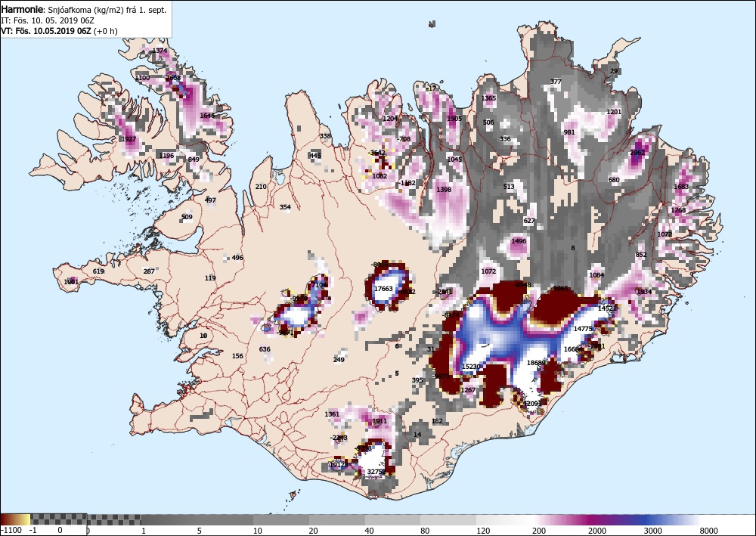Image resolution: width=756 pixels, height=536 pixels.
Task: Click the map value 1646
Action: 207,116
